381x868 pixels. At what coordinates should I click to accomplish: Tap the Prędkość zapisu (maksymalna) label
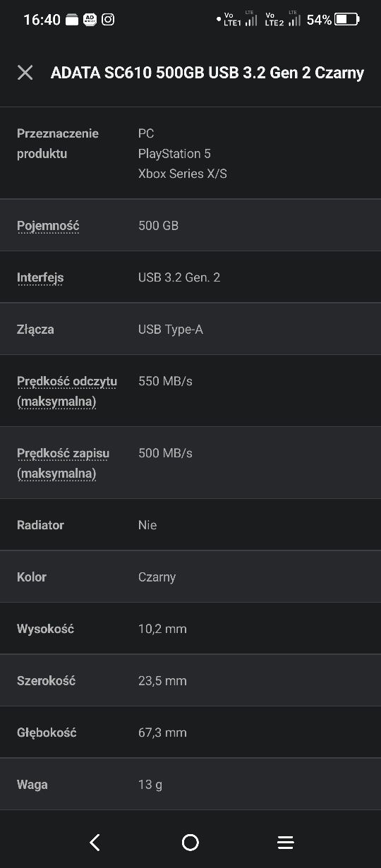(x=63, y=464)
